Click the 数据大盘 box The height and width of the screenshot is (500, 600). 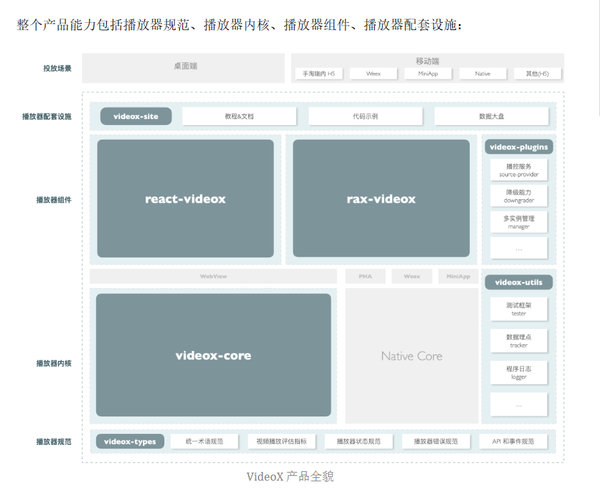[x=492, y=116]
